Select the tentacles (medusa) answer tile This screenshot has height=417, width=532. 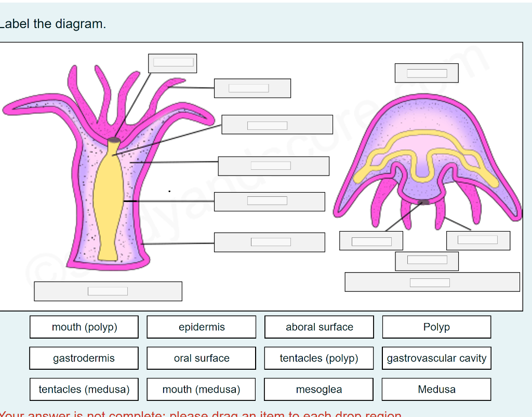tap(84, 389)
